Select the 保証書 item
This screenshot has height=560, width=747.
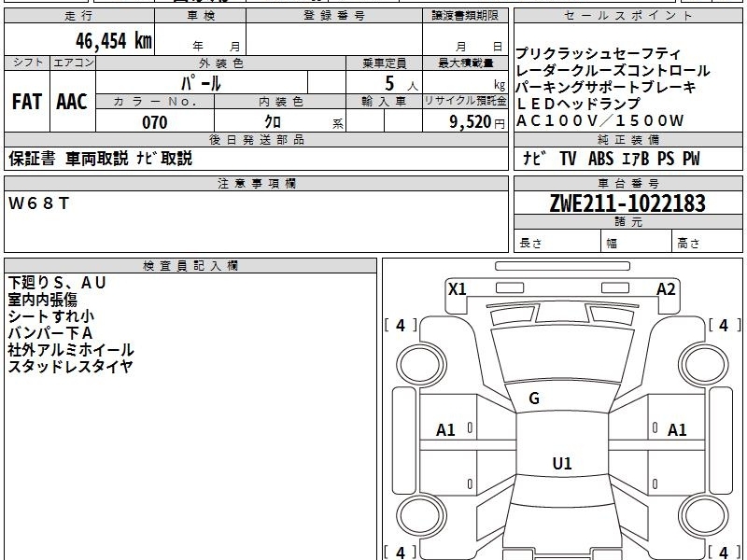[32, 159]
